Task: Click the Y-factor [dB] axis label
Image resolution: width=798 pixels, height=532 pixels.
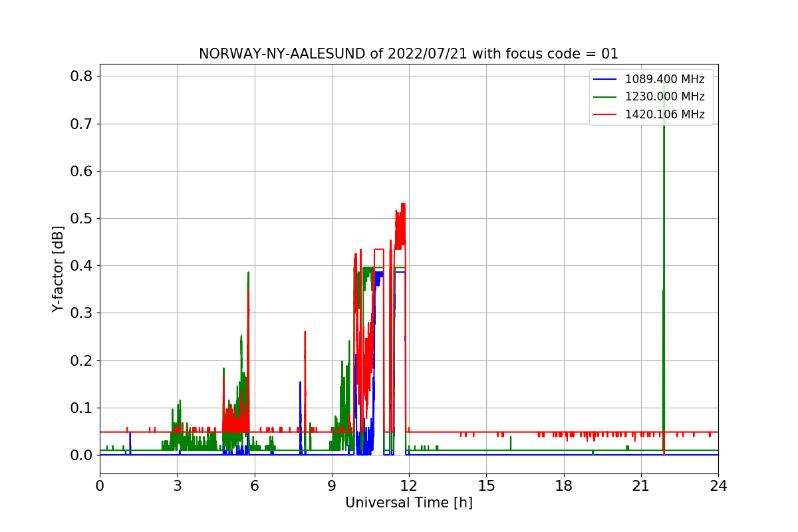Action: pyautogui.click(x=59, y=269)
